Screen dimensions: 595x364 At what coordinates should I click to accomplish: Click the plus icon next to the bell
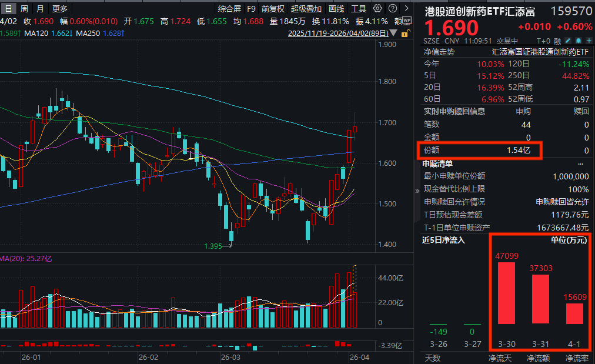point(589,40)
